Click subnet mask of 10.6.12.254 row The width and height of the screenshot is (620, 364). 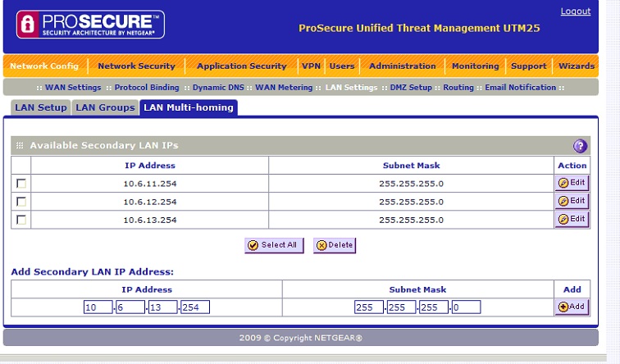click(411, 202)
